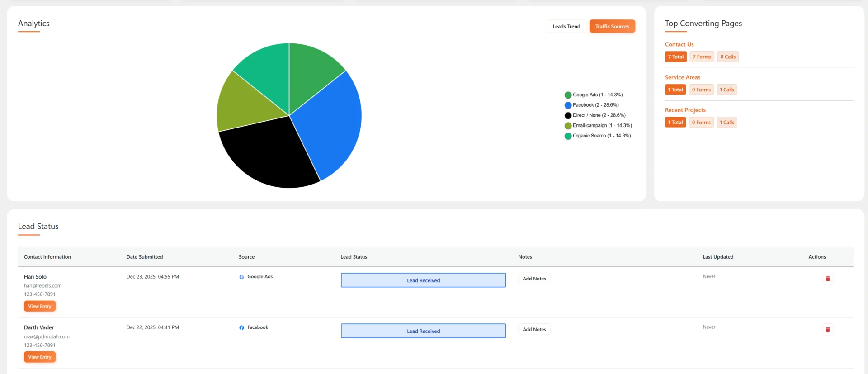This screenshot has height=374, width=868.
Task: Click the Lead Status column header
Action: 354,257
